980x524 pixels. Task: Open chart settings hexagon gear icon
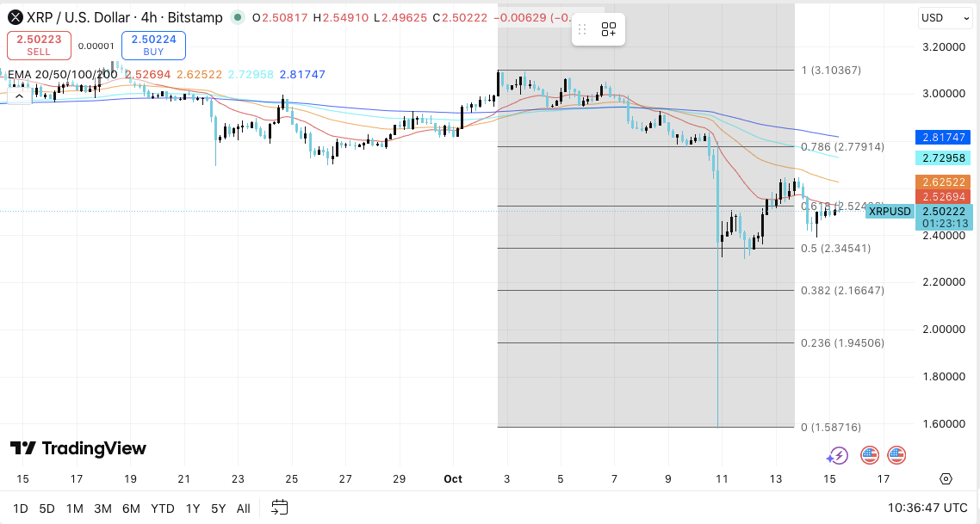[946, 479]
